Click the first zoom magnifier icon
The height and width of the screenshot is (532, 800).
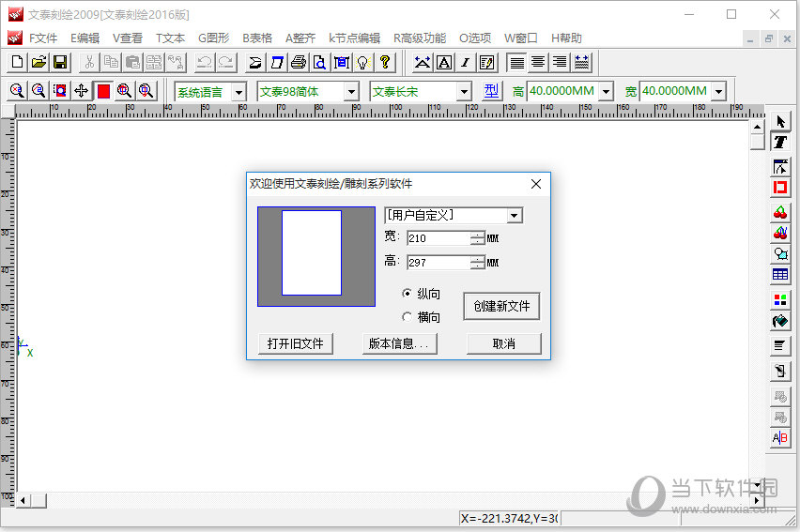point(17,91)
